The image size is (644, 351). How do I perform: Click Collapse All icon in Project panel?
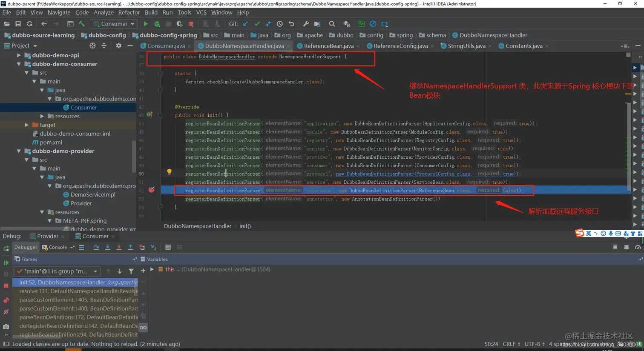coord(104,46)
